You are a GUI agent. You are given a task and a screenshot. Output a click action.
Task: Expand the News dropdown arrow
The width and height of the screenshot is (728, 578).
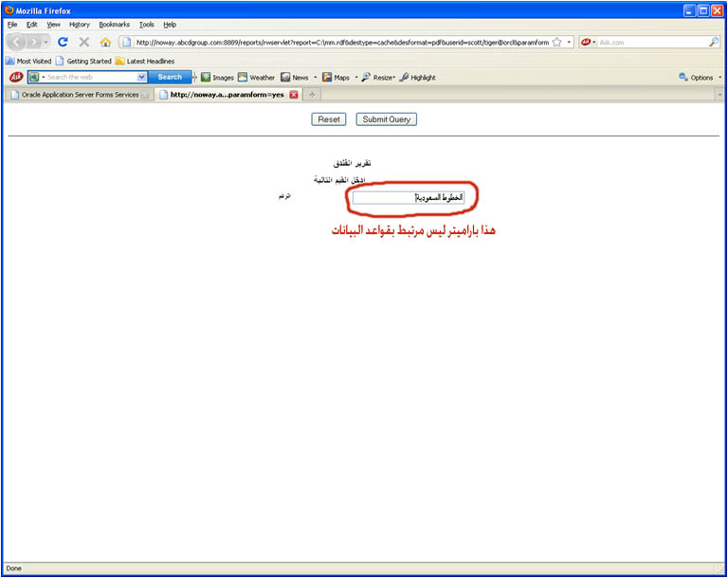[316, 78]
